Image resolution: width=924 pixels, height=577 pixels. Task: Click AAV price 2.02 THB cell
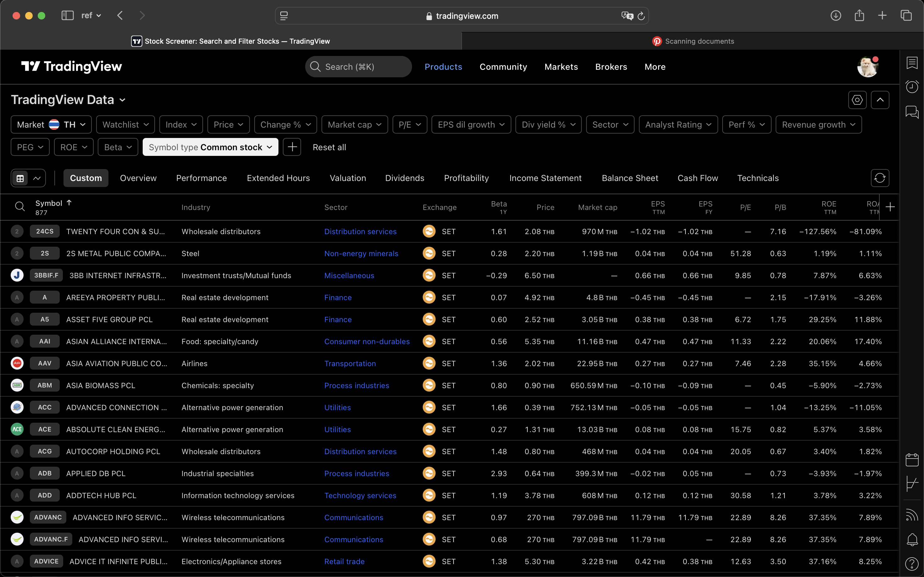(x=539, y=363)
